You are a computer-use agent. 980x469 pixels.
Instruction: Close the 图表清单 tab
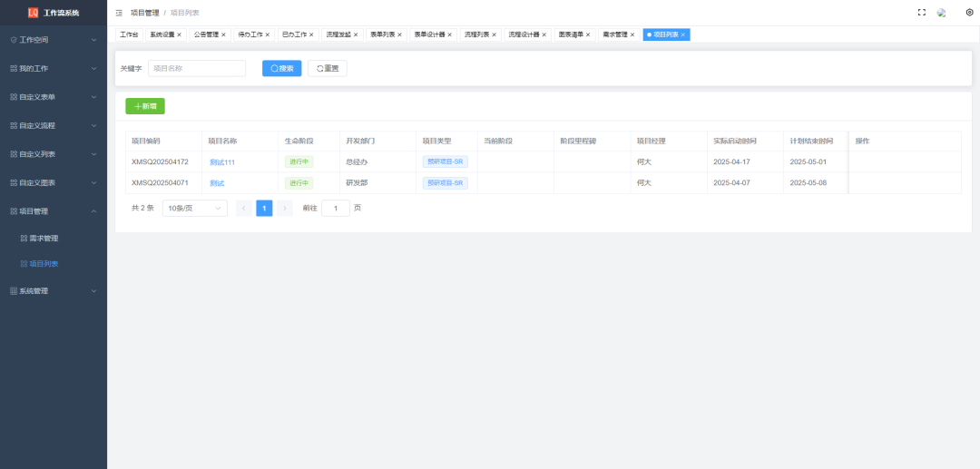point(587,35)
